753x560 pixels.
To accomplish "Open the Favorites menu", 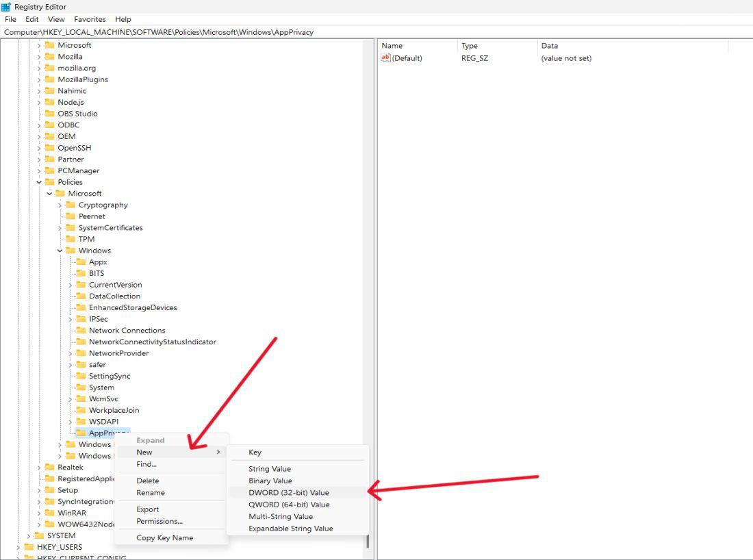I will point(90,19).
